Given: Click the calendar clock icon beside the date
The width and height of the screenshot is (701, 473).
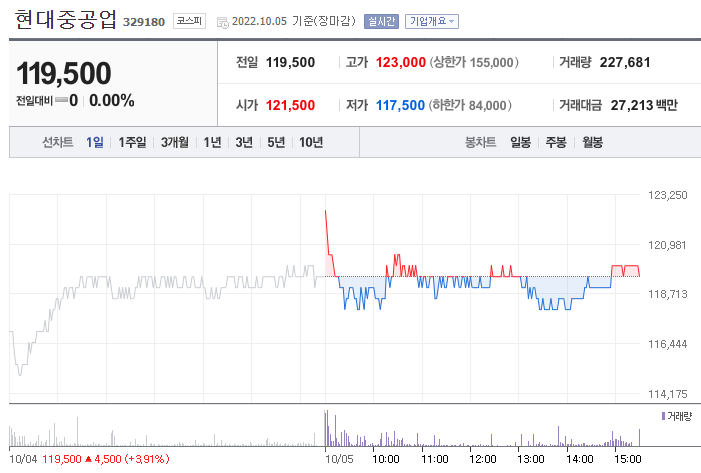Looking at the screenshot, I should (222, 22).
